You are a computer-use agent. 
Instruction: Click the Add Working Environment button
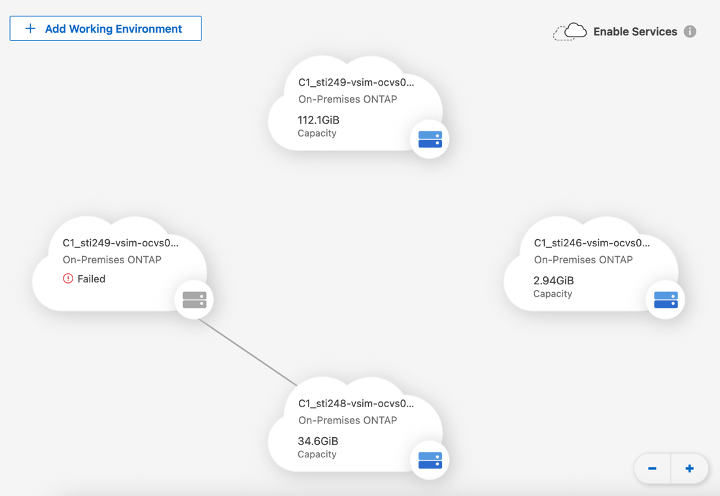pyautogui.click(x=105, y=29)
